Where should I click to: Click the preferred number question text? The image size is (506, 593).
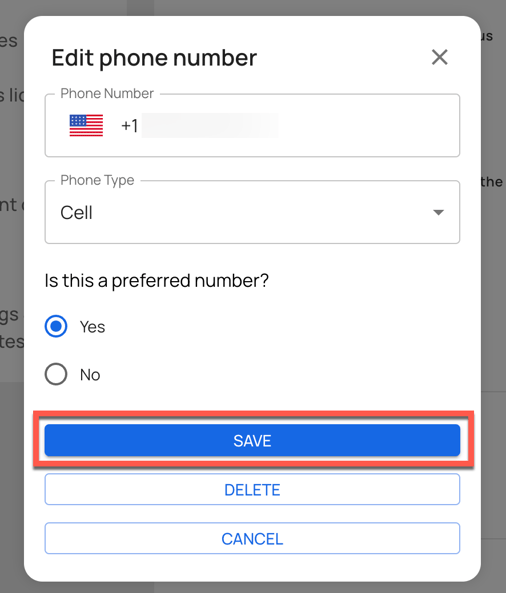(x=157, y=281)
